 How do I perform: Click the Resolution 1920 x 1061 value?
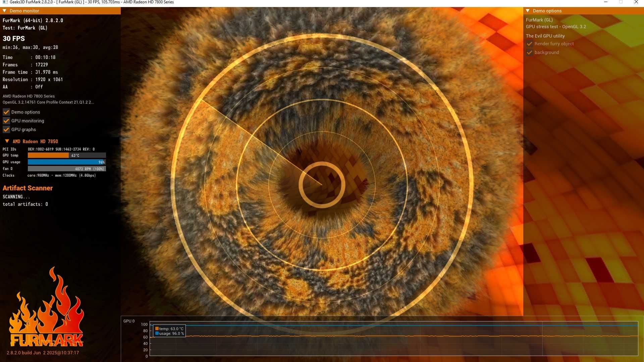point(49,79)
